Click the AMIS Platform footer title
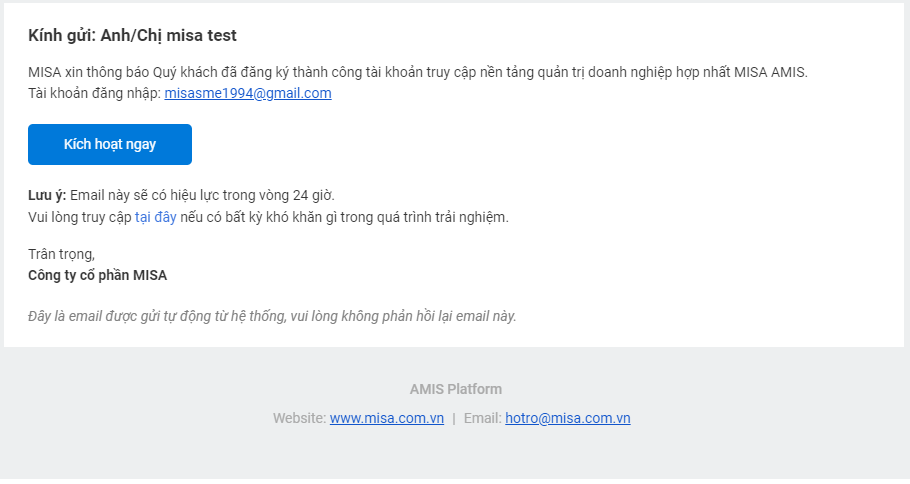 point(456,389)
